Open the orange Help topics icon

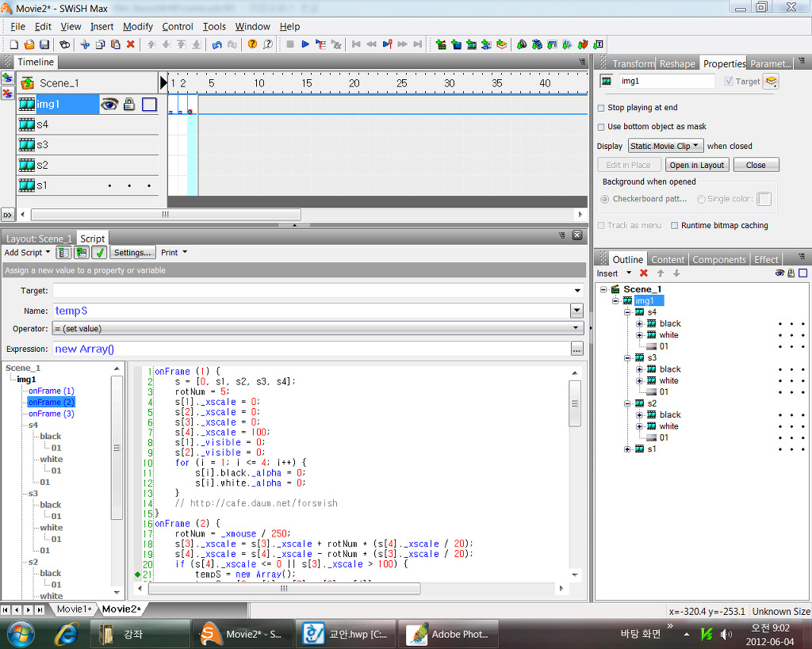(x=252, y=44)
